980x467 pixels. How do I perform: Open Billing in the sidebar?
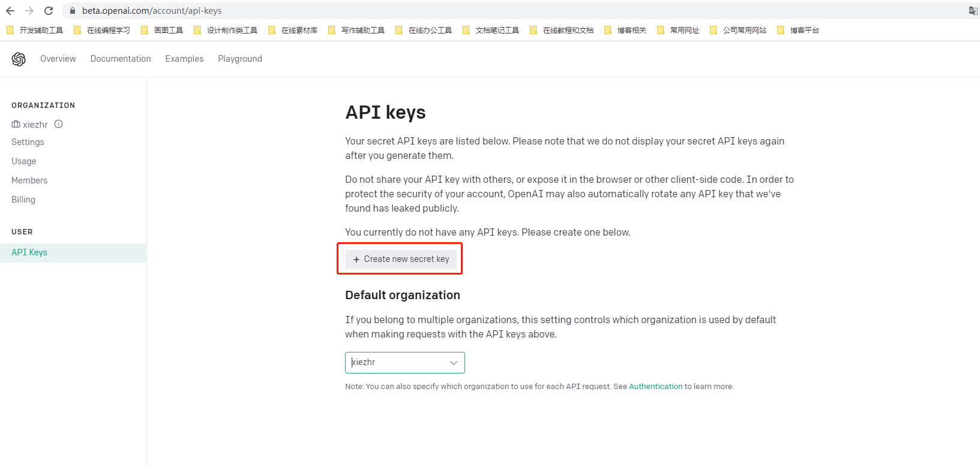[23, 200]
